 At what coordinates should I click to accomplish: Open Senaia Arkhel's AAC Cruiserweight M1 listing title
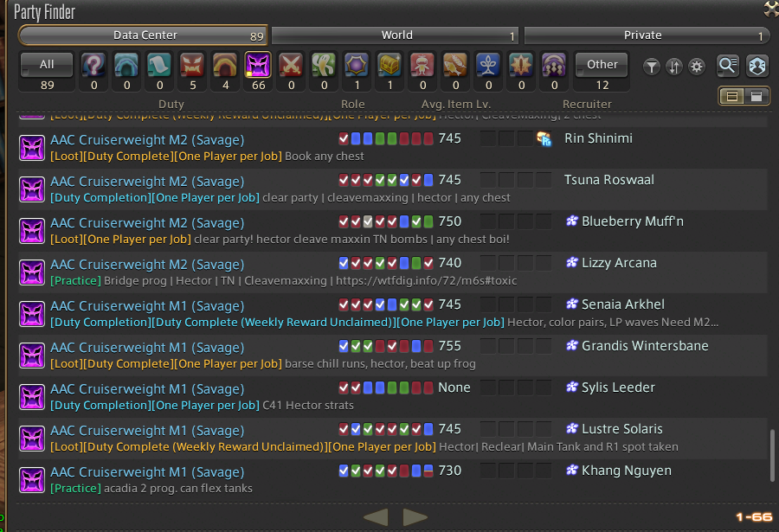tap(147, 306)
